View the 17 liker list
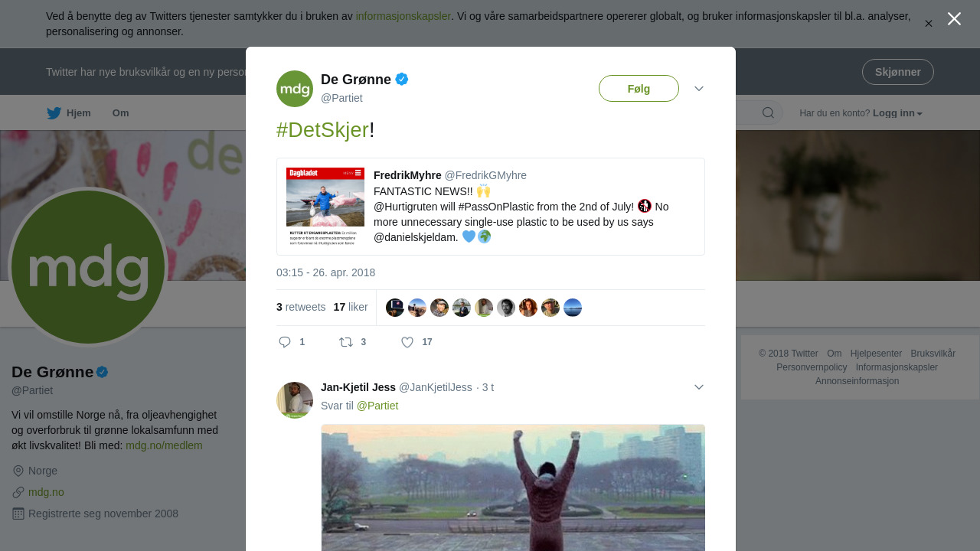Image resolution: width=980 pixels, height=551 pixels. coord(351,307)
